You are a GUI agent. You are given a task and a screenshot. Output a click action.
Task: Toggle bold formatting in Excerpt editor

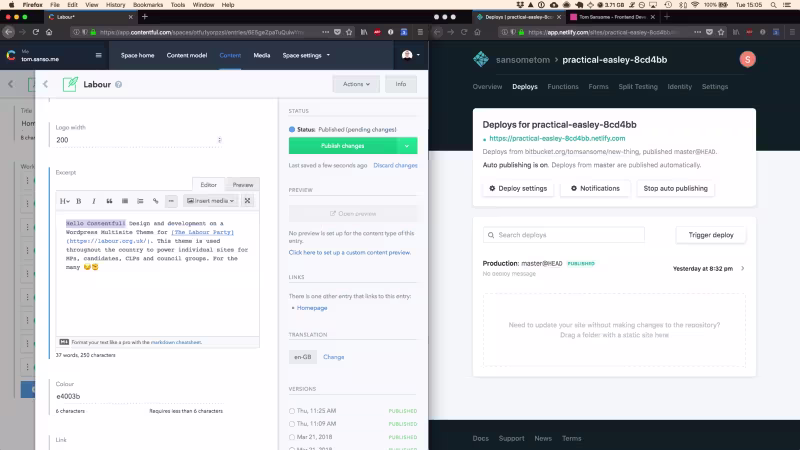tap(79, 201)
